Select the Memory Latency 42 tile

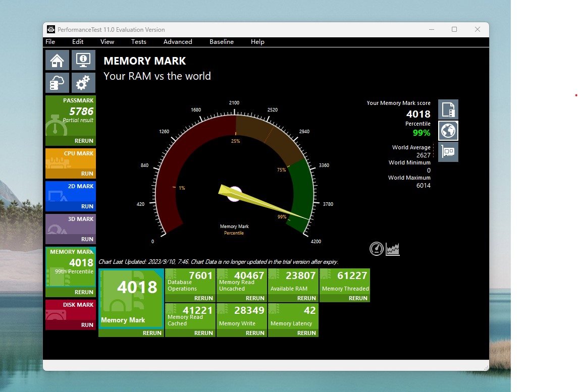click(x=293, y=316)
